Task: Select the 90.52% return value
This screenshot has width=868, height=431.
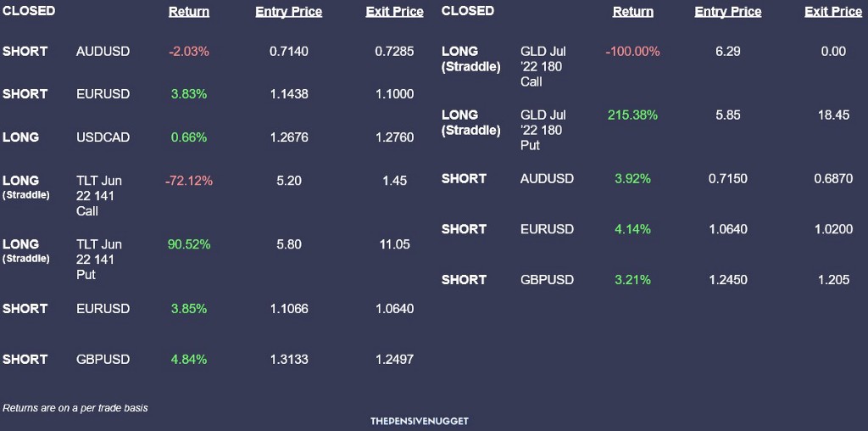Action: pos(189,244)
